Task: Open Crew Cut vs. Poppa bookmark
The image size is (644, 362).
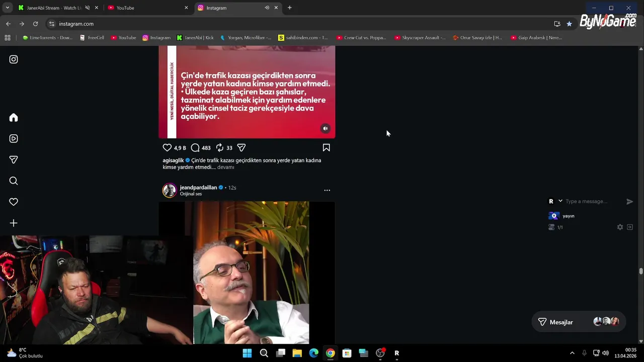Action: pos(361,38)
